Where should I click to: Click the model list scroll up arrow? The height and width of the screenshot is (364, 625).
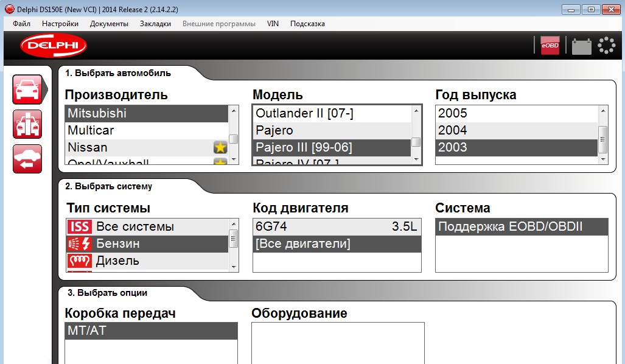point(416,110)
